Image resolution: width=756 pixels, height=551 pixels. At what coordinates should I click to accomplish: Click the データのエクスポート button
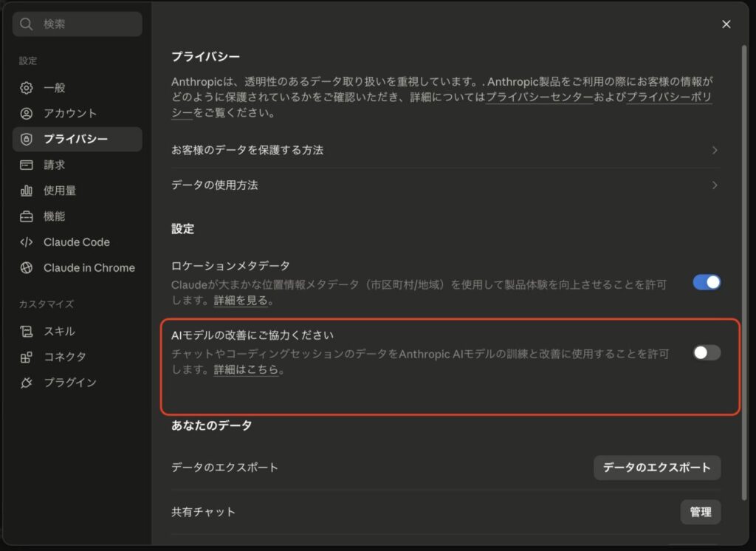(657, 468)
